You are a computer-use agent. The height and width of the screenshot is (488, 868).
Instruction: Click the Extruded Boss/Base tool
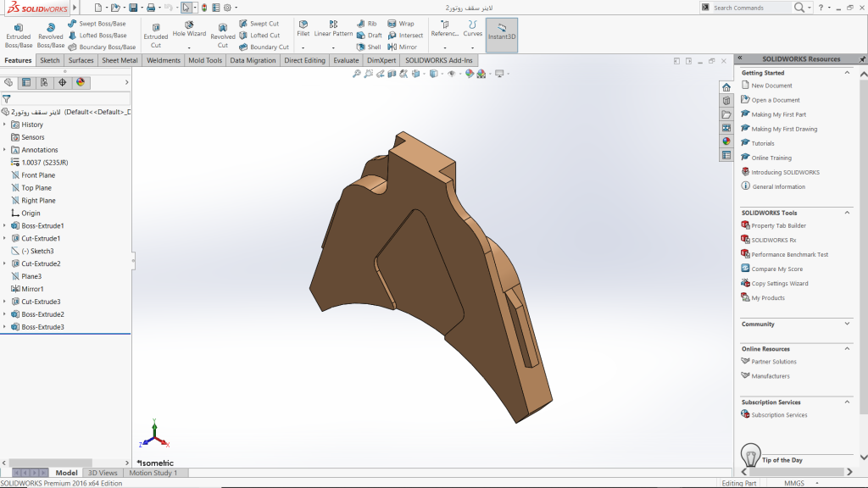pos(18,35)
